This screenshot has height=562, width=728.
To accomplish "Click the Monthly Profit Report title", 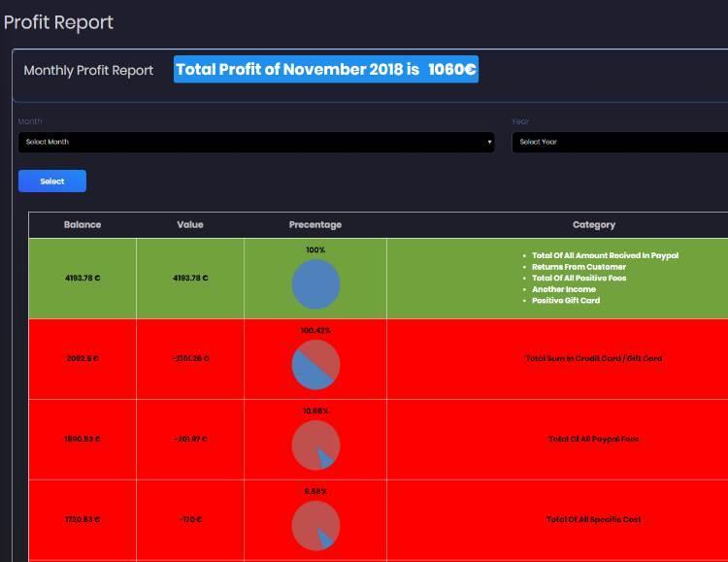I will click(x=88, y=70).
